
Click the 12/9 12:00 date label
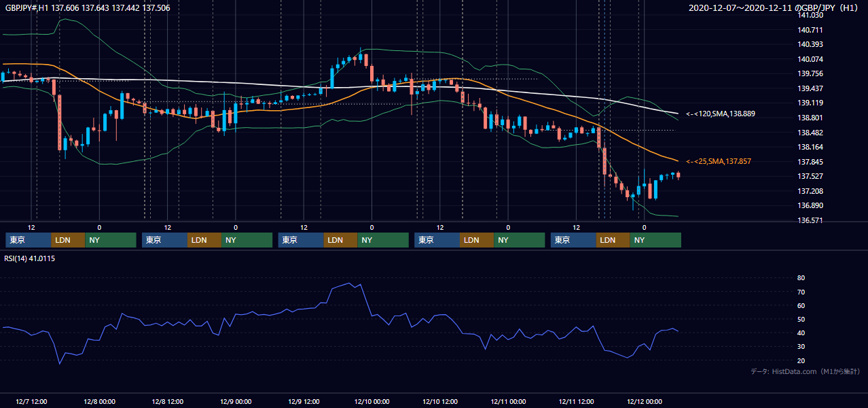click(x=304, y=401)
